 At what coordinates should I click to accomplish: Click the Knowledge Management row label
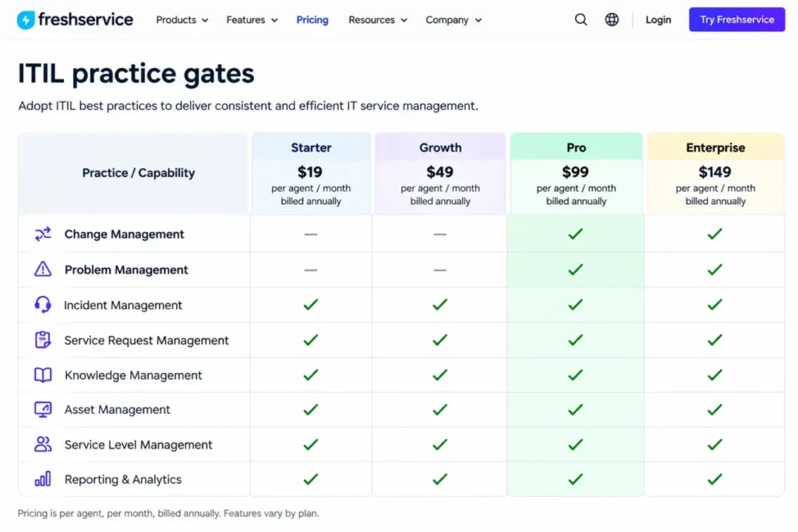point(133,375)
